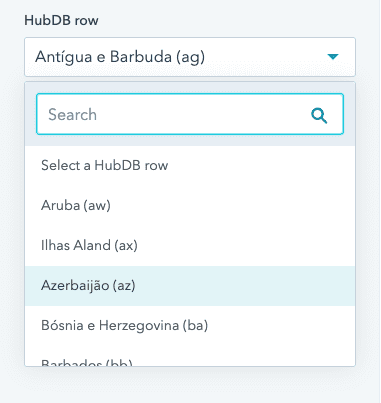Click the Search placeholder text

(72, 115)
